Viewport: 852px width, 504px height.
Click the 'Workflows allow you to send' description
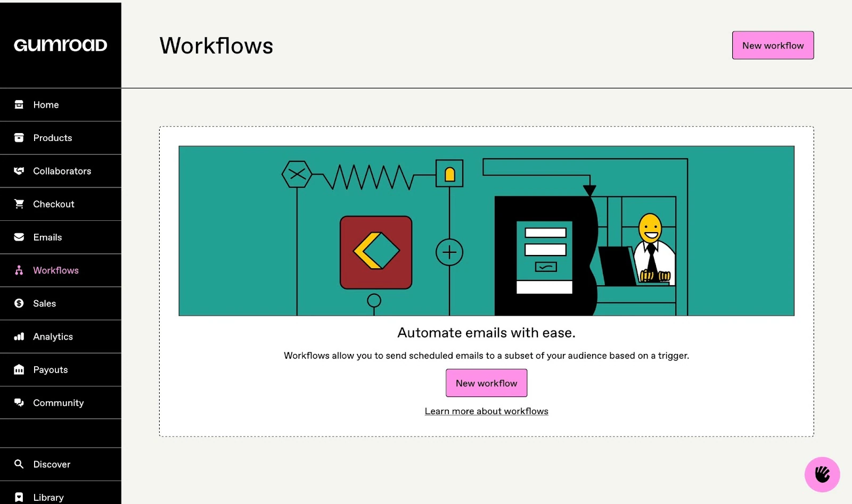[486, 356]
